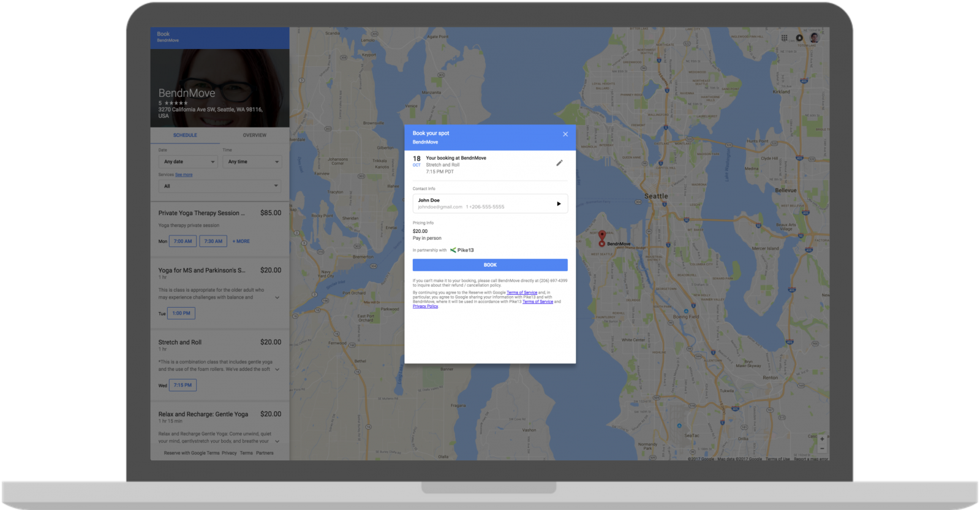Screen dimensions: 980x510
Task: Select the 7:00 AM Monday time slot
Action: click(183, 241)
